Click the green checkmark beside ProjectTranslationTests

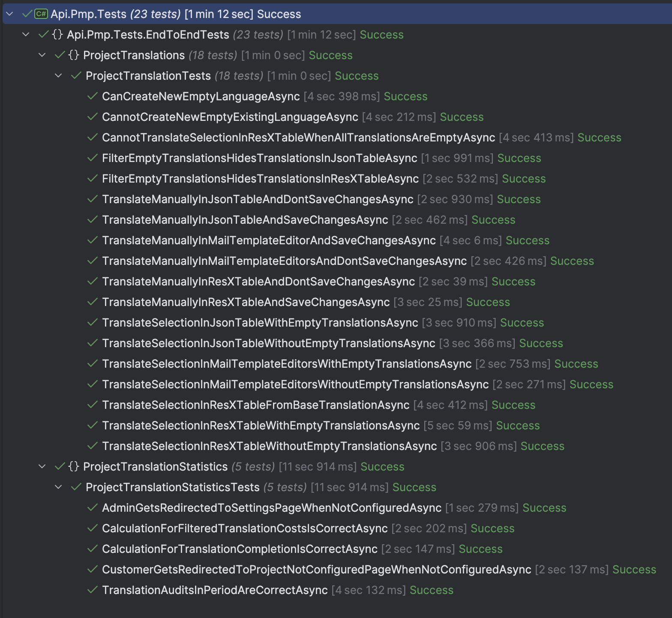pos(76,76)
